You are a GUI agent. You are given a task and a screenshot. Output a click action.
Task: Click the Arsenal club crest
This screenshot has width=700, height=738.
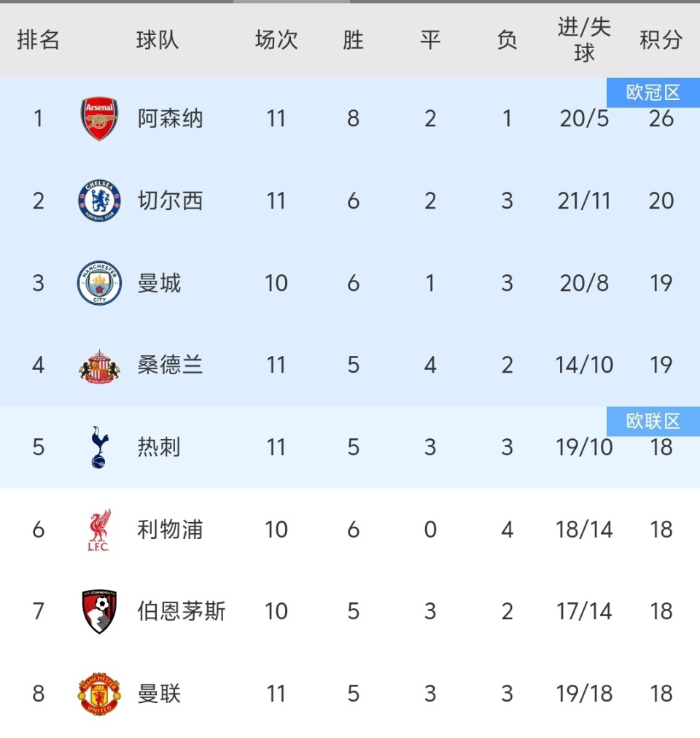pos(99,119)
